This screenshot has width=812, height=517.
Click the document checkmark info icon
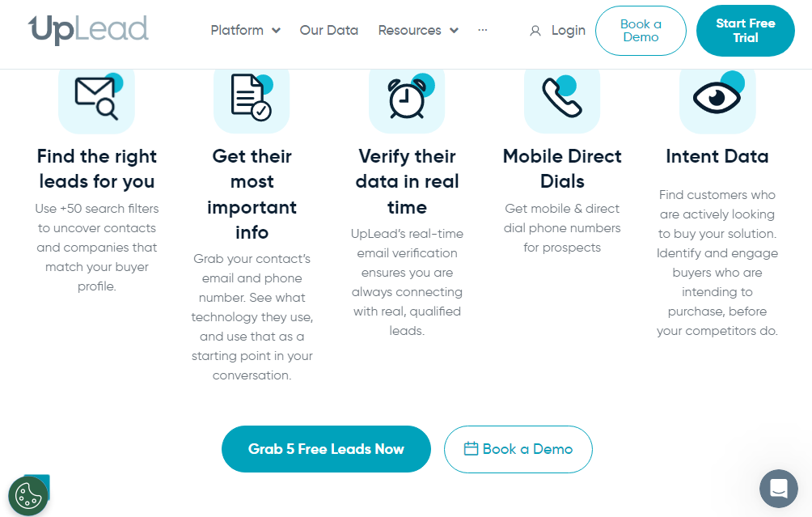tap(252, 97)
